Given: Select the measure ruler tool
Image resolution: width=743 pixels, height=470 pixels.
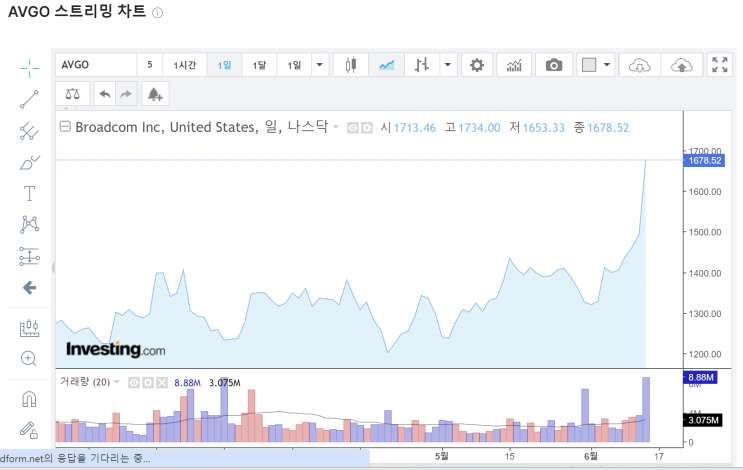Looking at the screenshot, I should (29, 328).
